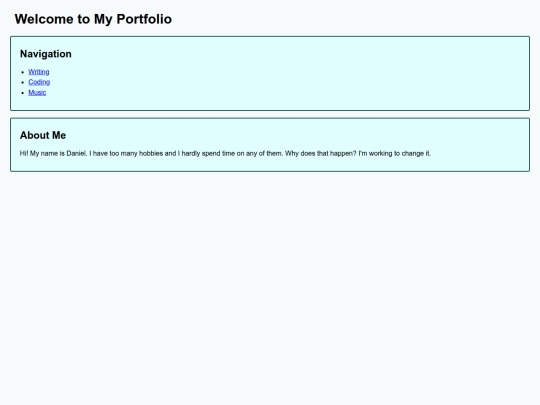This screenshot has height=405, width=540.
Task: Follow the Music navigation link
Action: pos(37,93)
